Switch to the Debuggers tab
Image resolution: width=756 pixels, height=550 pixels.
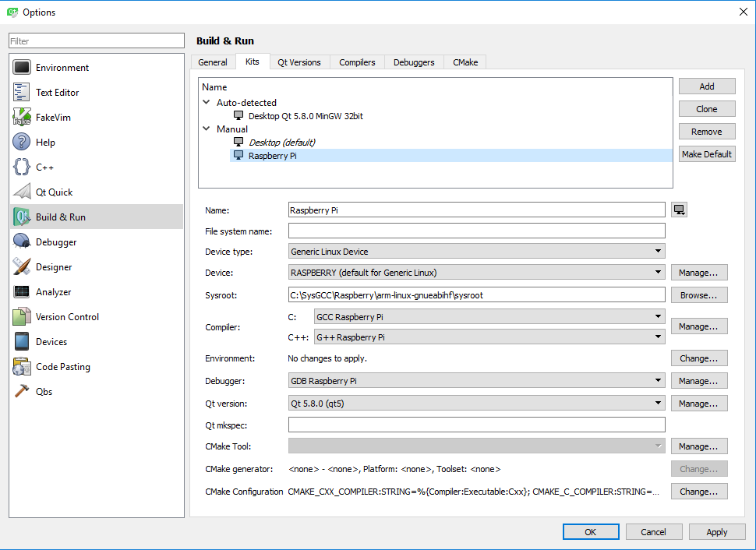(414, 62)
